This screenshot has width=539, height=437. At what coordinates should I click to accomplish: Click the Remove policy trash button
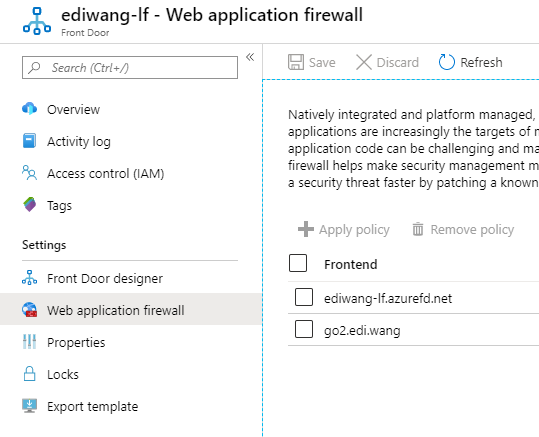click(x=463, y=229)
